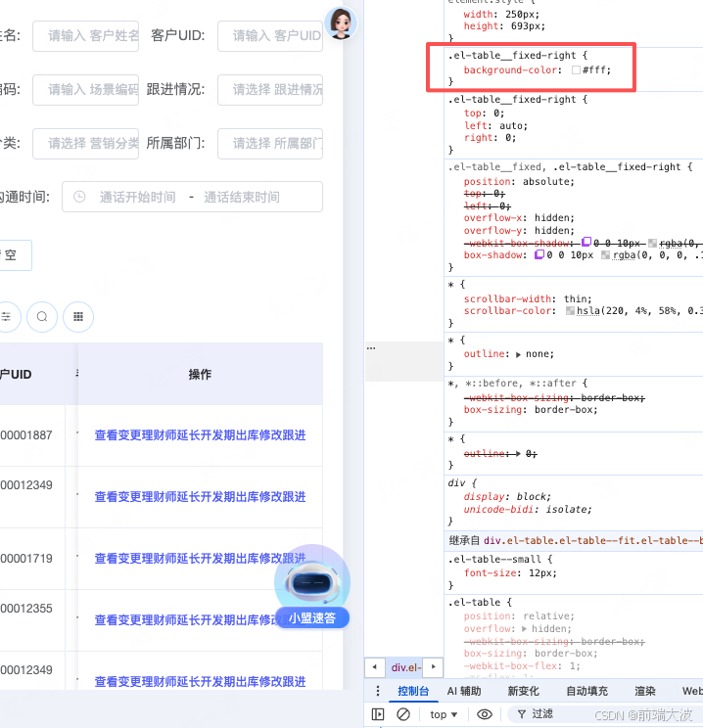
Task: Open the #fff background-color swatch
Action: tap(576, 70)
